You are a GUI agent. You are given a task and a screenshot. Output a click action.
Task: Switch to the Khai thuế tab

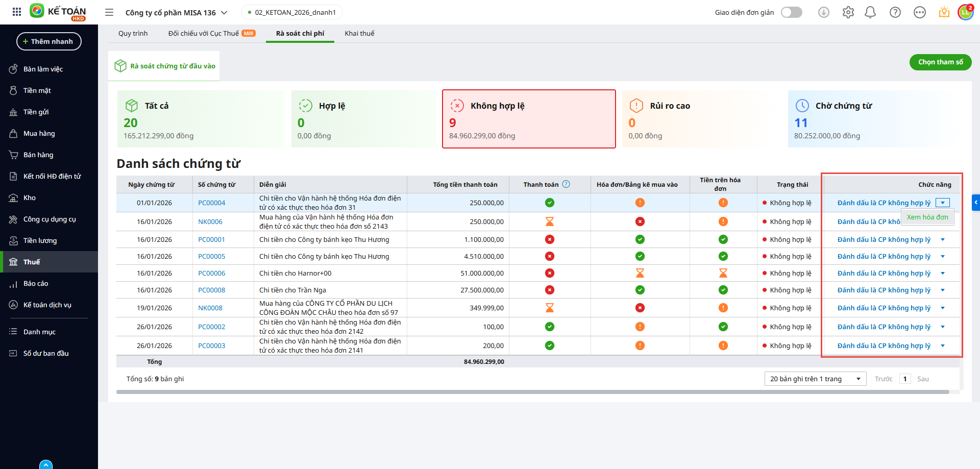pos(359,33)
